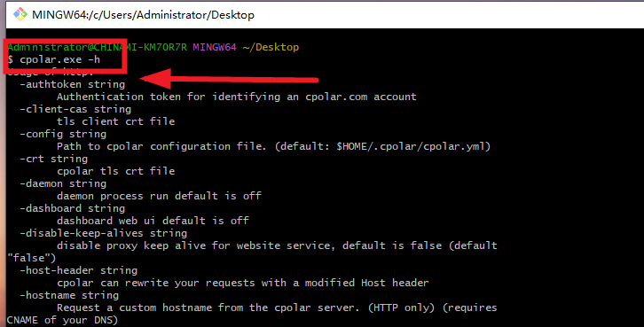The height and width of the screenshot is (327, 644).
Task: Click the '-daemon string' option line
Action: pyautogui.click(x=63, y=183)
